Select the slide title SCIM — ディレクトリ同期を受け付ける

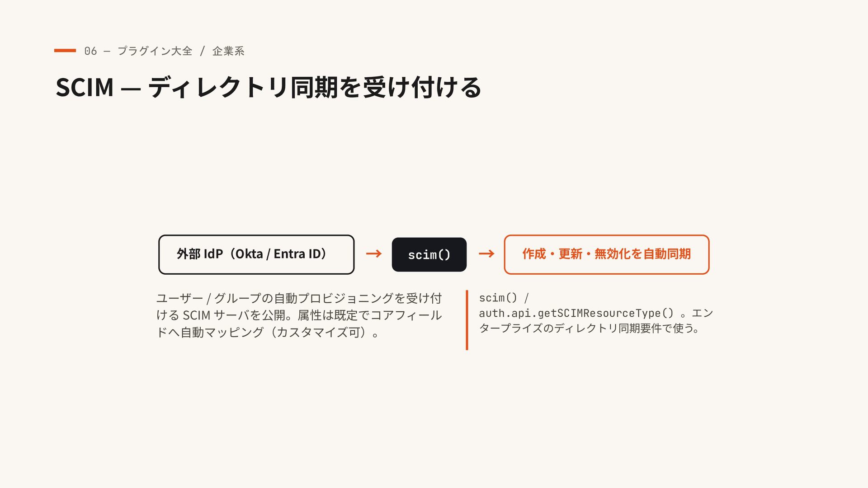pos(268,87)
